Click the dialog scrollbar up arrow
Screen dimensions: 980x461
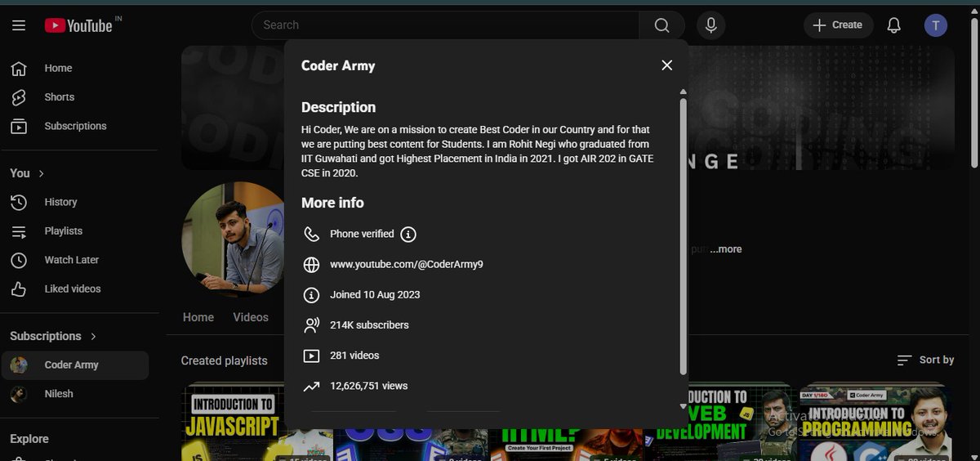click(x=684, y=92)
